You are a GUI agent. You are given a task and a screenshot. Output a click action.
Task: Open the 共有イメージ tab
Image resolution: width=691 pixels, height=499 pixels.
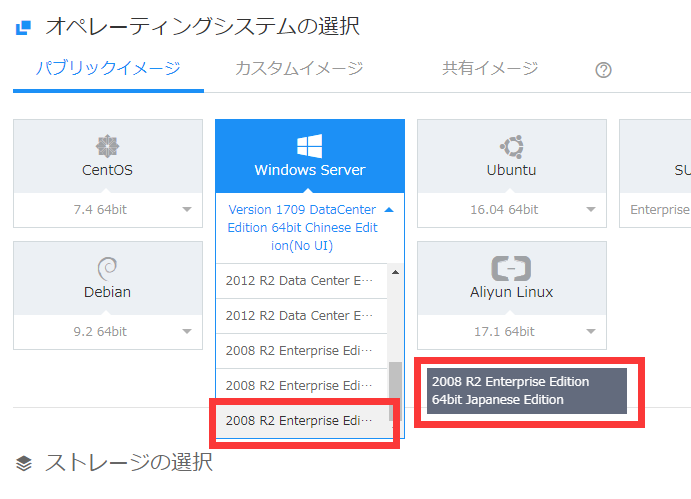click(490, 68)
